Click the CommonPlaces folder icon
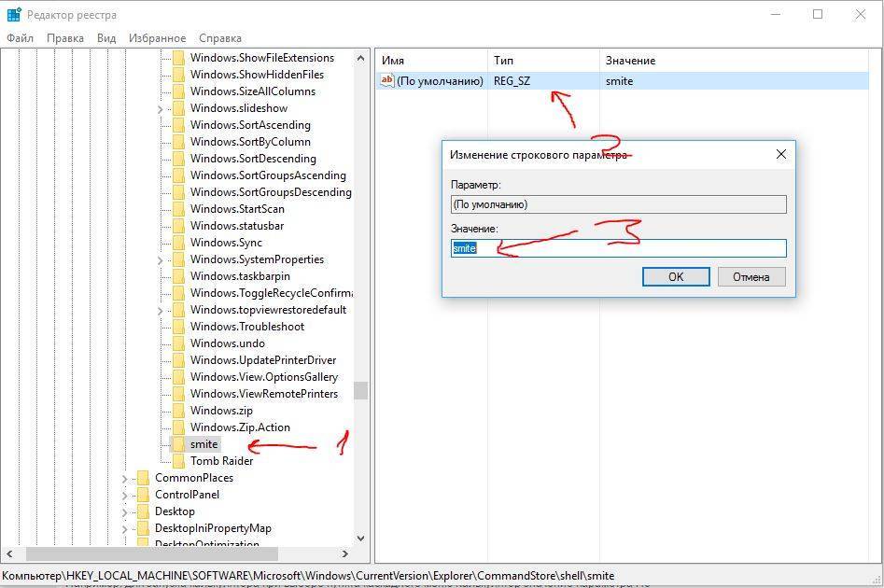 (143, 478)
